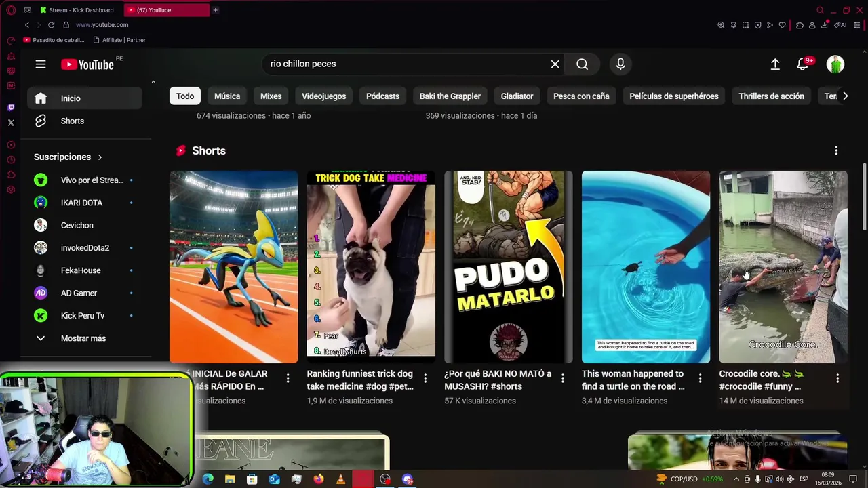
Task: Clear the search box with the X
Action: [x=555, y=64]
